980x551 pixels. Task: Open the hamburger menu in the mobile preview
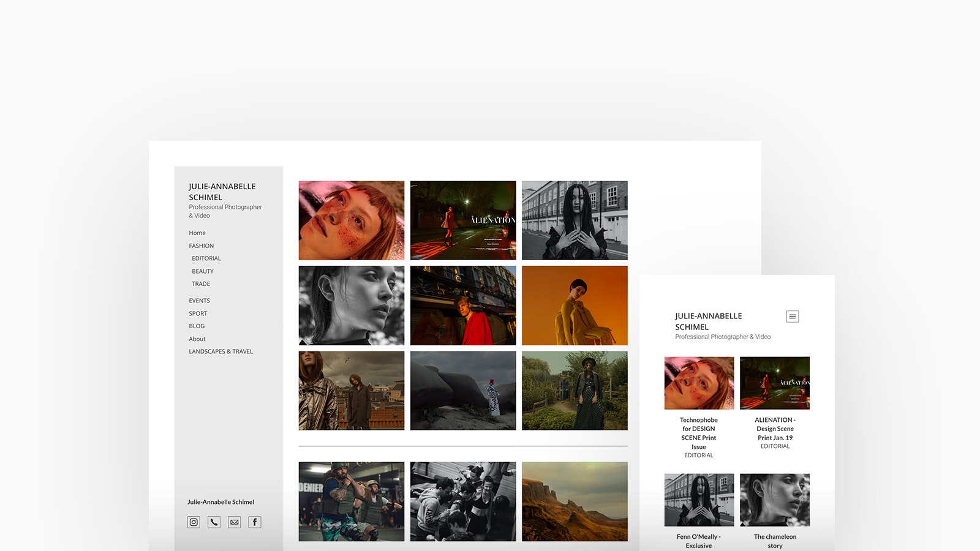click(x=792, y=317)
